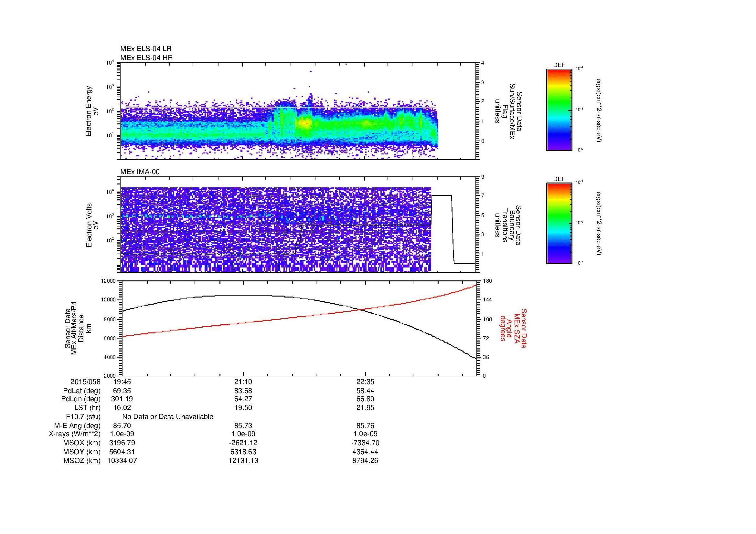Screen dimensions: 756x534
Task: Click the MSOY value 5604.31
Action: point(122,452)
